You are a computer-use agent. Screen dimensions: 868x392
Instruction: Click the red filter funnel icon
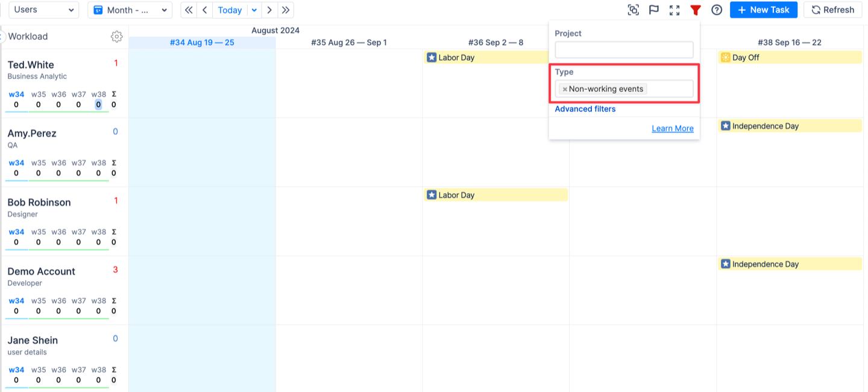click(x=696, y=10)
